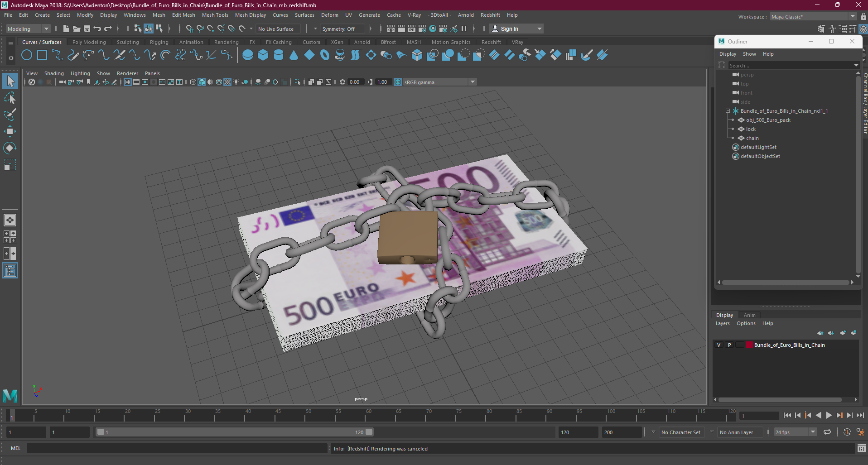Switch to Poly Modeling shelf tab
The width and height of the screenshot is (868, 465).
click(89, 42)
